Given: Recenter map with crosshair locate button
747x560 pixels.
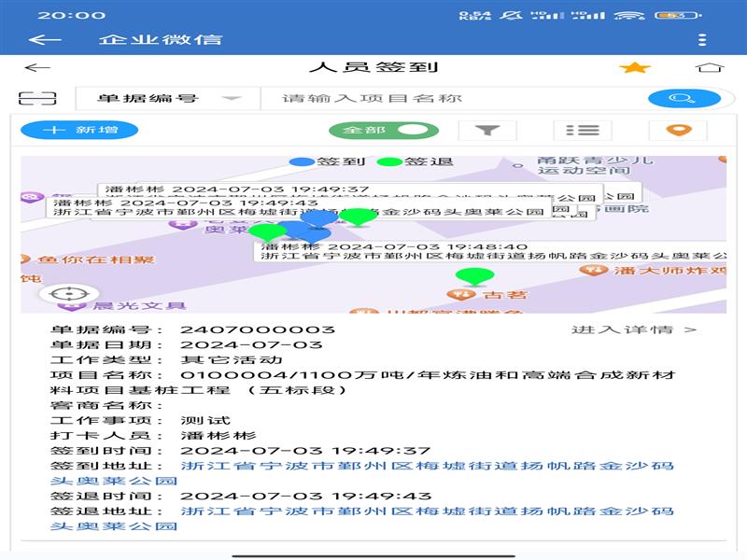Looking at the screenshot, I should (x=68, y=294).
